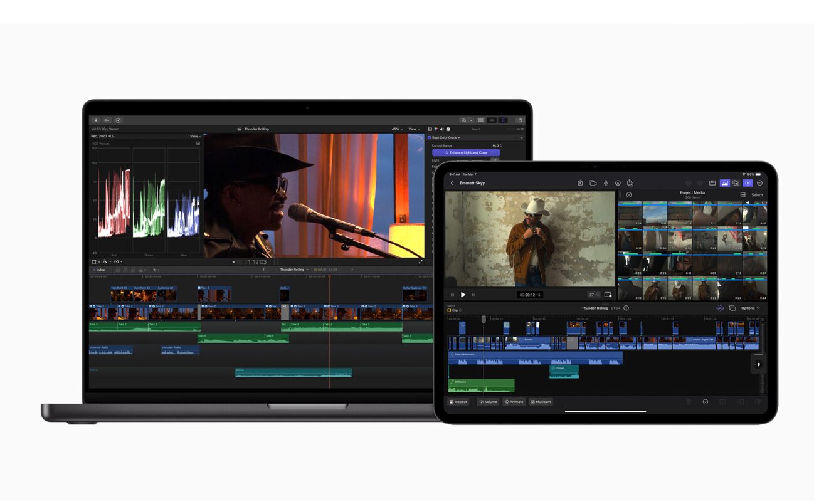Open the Multicam tab on iPad
Viewport: 814px width, 504px height.
click(541, 402)
